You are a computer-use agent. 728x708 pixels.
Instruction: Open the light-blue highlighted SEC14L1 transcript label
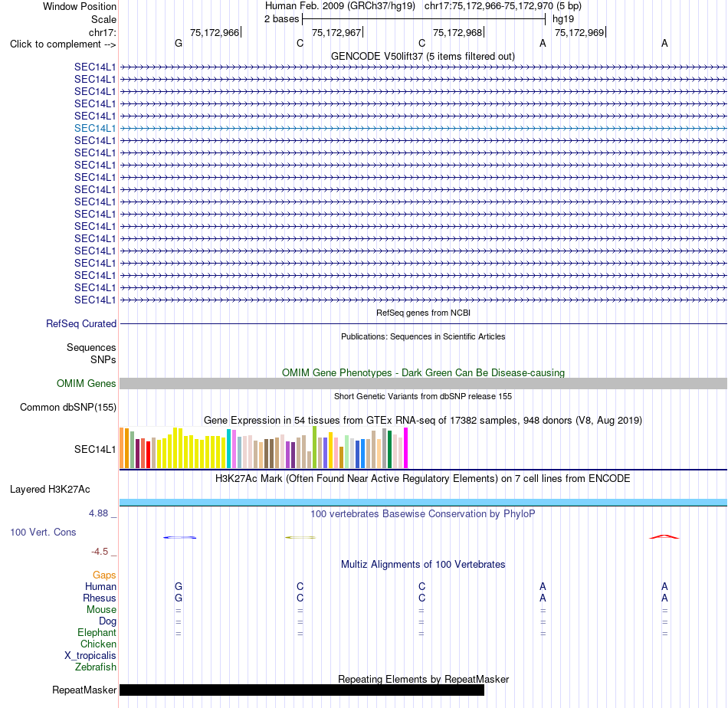95,128
